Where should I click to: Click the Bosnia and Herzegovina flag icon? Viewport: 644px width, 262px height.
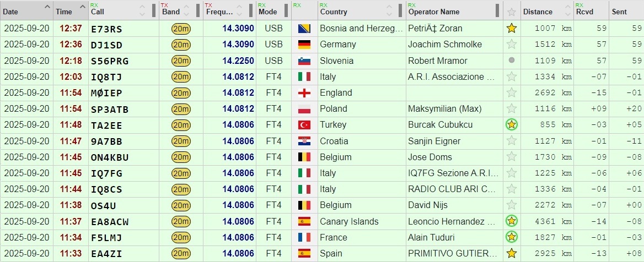304,28
